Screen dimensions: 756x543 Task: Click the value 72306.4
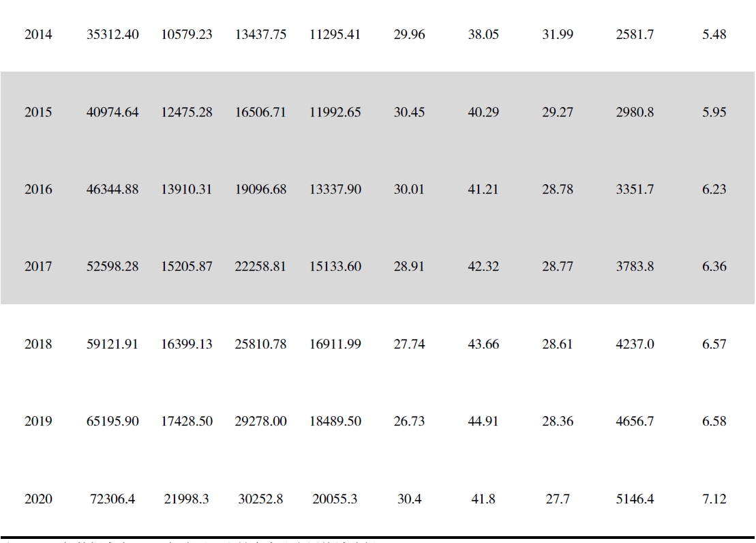coord(112,499)
